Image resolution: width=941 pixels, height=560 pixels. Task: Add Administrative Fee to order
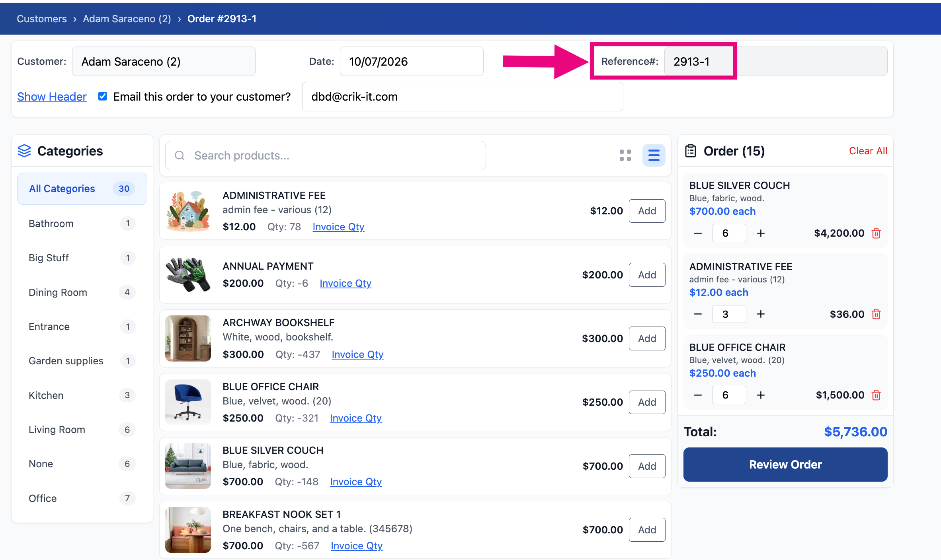coord(647,211)
